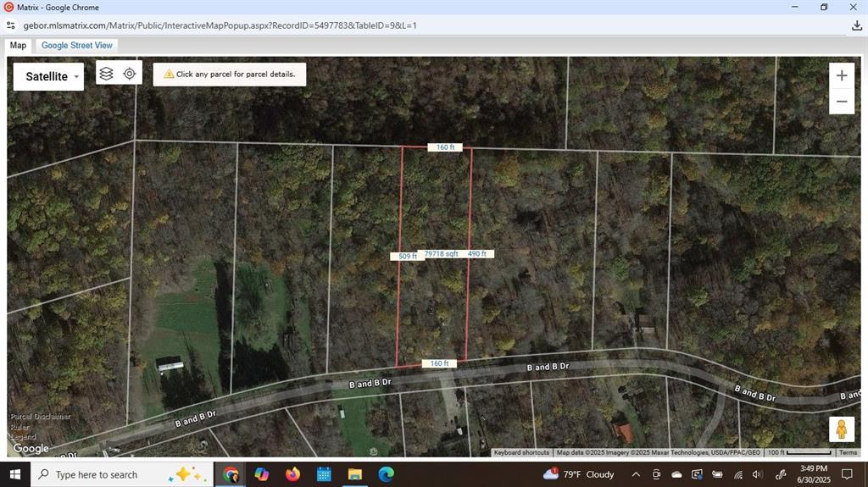
Task: Click the site information icon in address bar
Action: tap(12, 25)
